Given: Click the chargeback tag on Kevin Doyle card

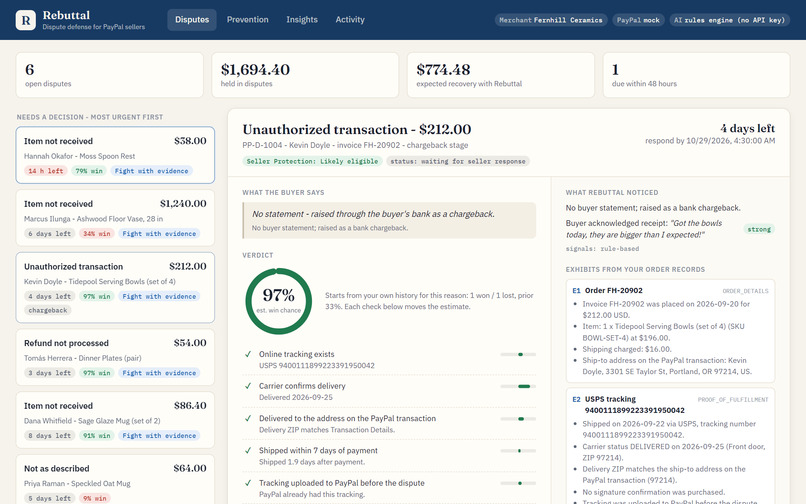Looking at the screenshot, I should [x=48, y=310].
